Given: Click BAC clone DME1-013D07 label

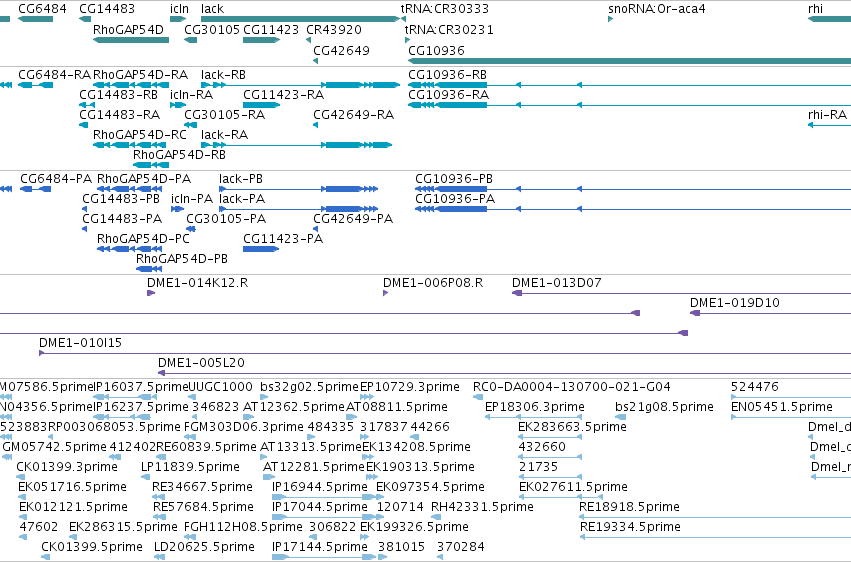Looking at the screenshot, I should [557, 283].
